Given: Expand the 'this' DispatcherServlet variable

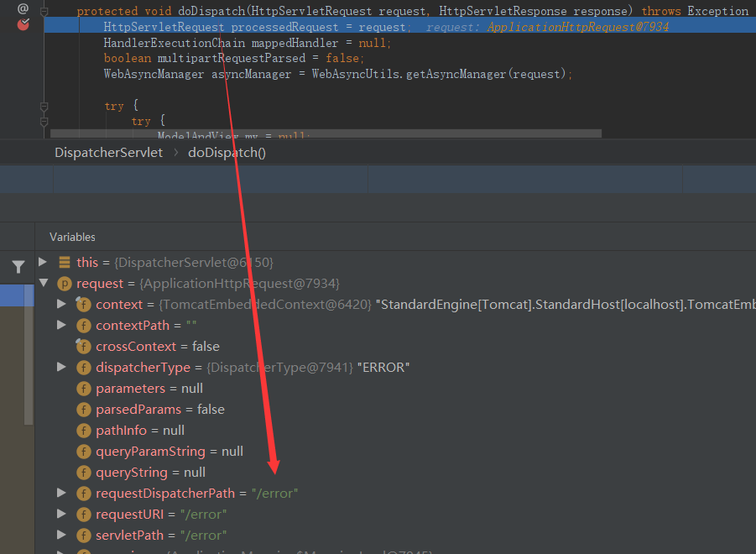Looking at the screenshot, I should pos(43,262).
